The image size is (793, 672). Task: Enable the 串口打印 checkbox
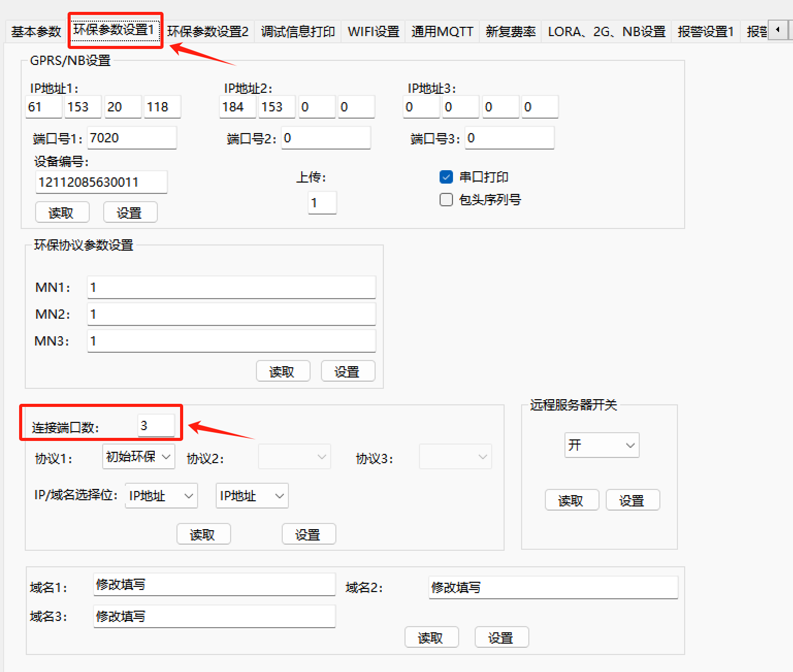[446, 177]
